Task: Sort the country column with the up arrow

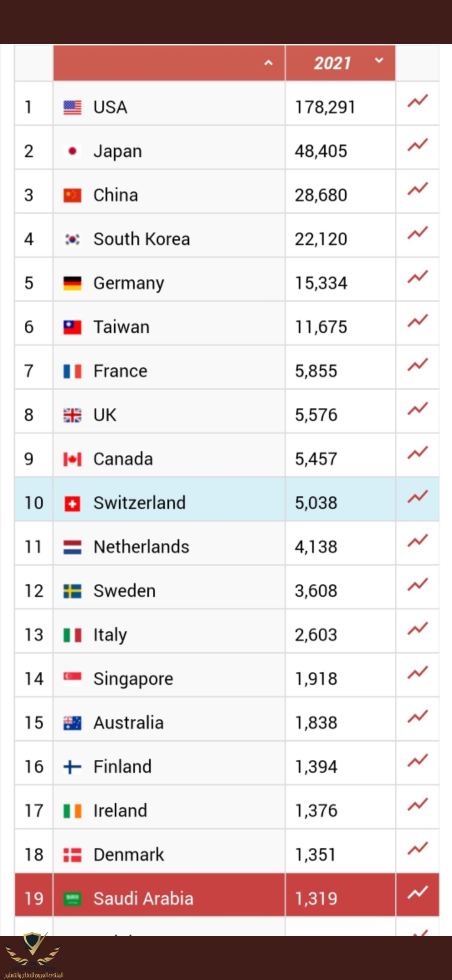Action: pos(269,63)
